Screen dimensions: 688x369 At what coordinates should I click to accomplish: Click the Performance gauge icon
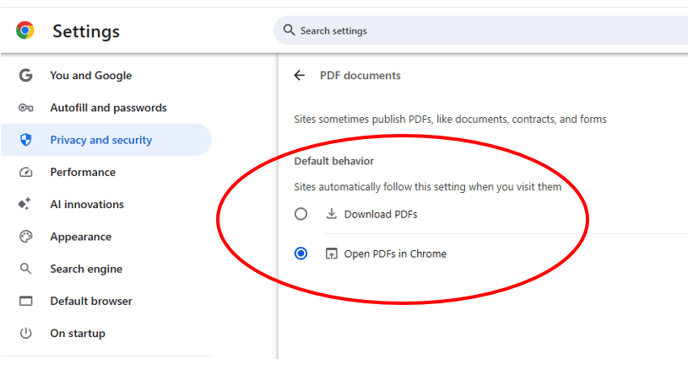click(x=25, y=172)
